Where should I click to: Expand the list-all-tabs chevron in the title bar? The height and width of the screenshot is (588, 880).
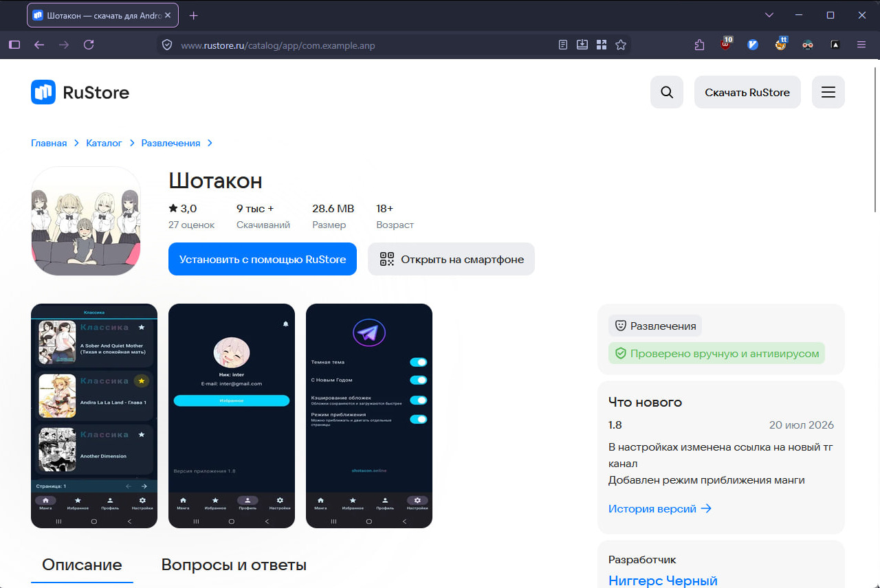pyautogui.click(x=769, y=15)
